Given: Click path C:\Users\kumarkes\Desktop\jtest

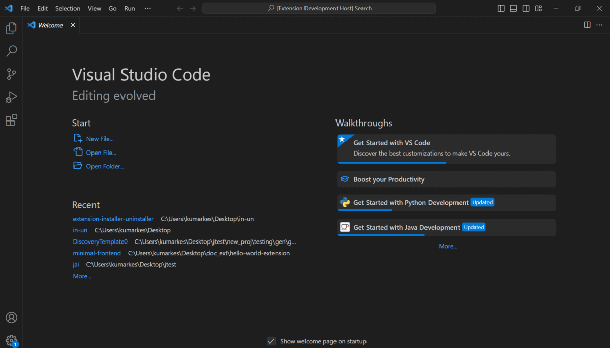Looking at the screenshot, I should click(x=131, y=265).
